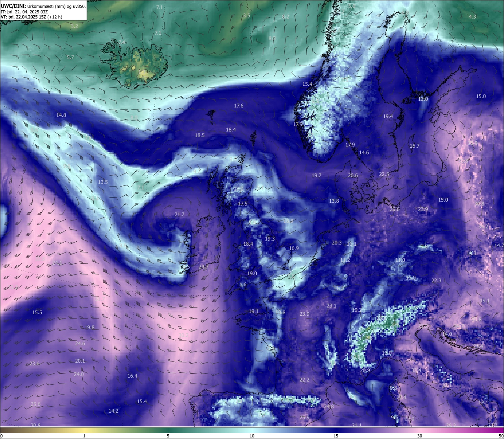The height and width of the screenshot is (439, 504).
Task: Click the 4.3 value in the top right
Action: point(472,17)
